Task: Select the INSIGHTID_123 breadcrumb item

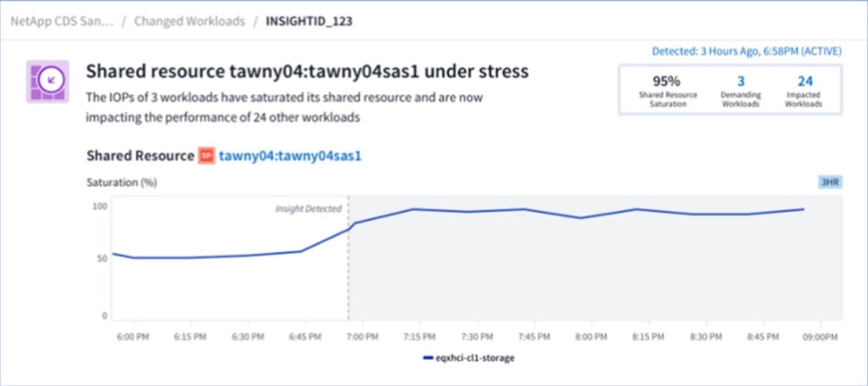Action: pos(307,21)
